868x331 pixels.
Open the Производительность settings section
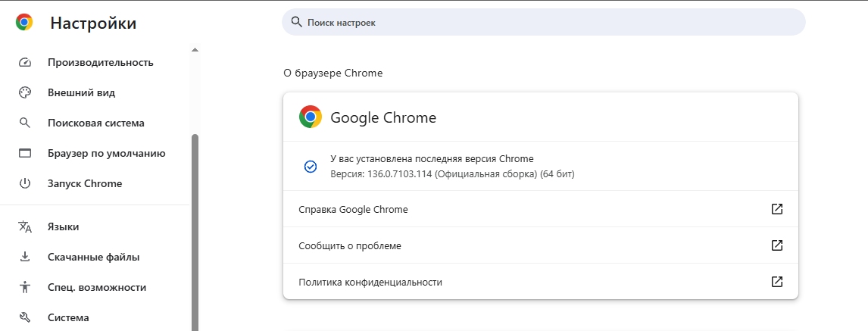click(x=100, y=62)
